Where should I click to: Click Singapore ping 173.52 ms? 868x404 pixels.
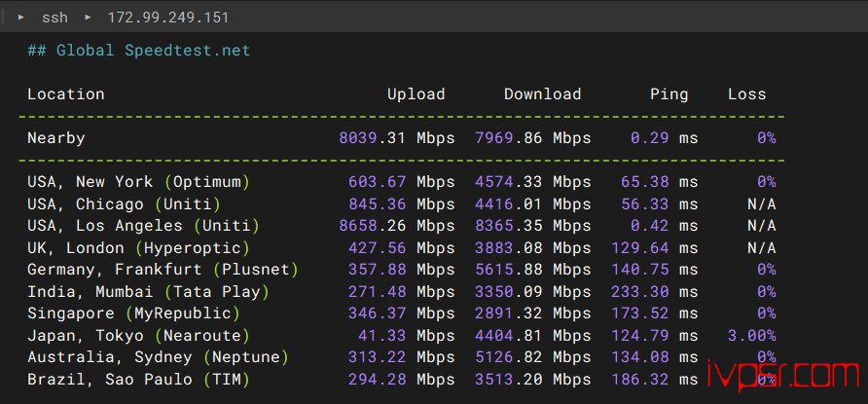[655, 313]
